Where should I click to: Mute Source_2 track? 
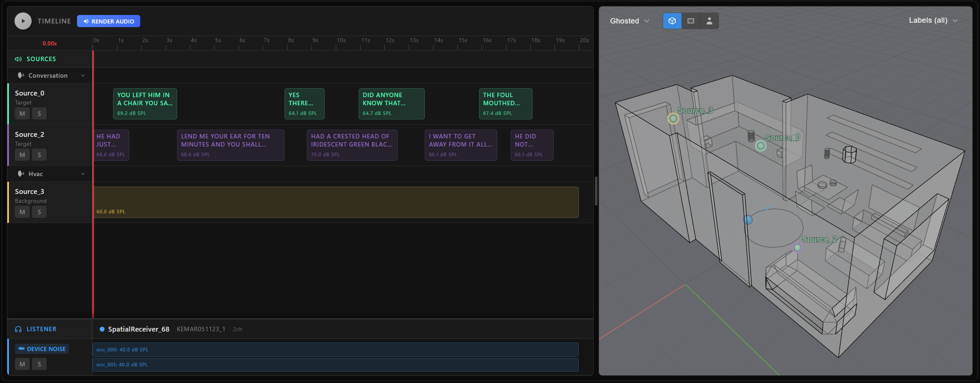tap(22, 155)
